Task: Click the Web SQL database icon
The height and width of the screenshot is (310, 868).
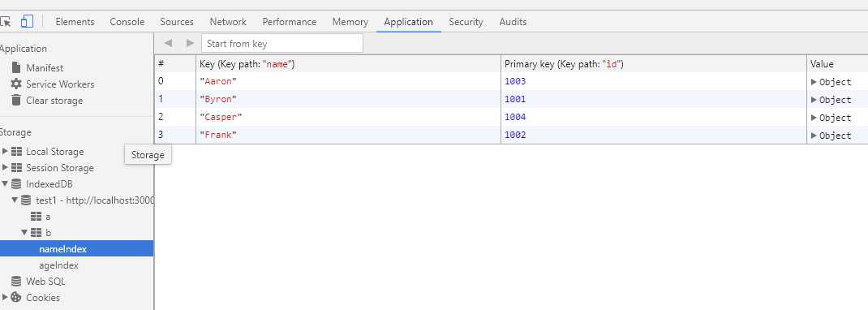Action: (16, 282)
